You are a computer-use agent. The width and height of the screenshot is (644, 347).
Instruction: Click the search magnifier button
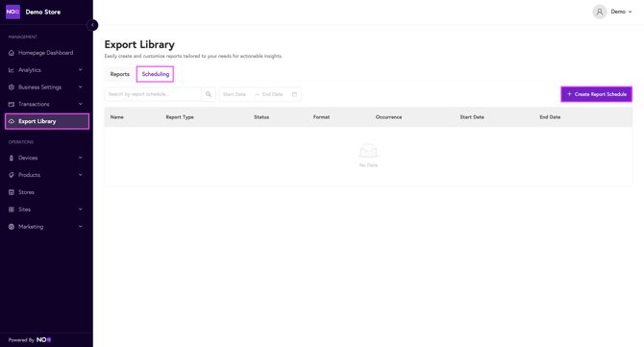209,94
